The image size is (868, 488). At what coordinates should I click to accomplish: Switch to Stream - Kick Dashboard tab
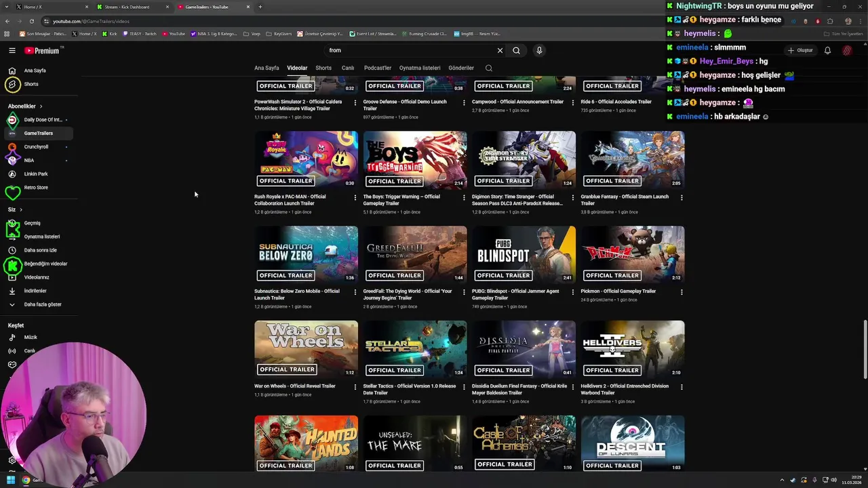coord(132,7)
